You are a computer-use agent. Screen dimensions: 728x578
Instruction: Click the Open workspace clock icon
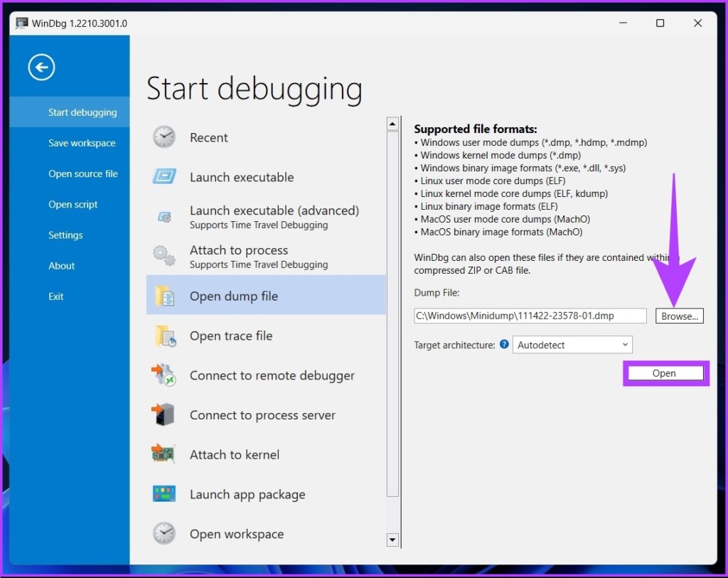coord(164,533)
